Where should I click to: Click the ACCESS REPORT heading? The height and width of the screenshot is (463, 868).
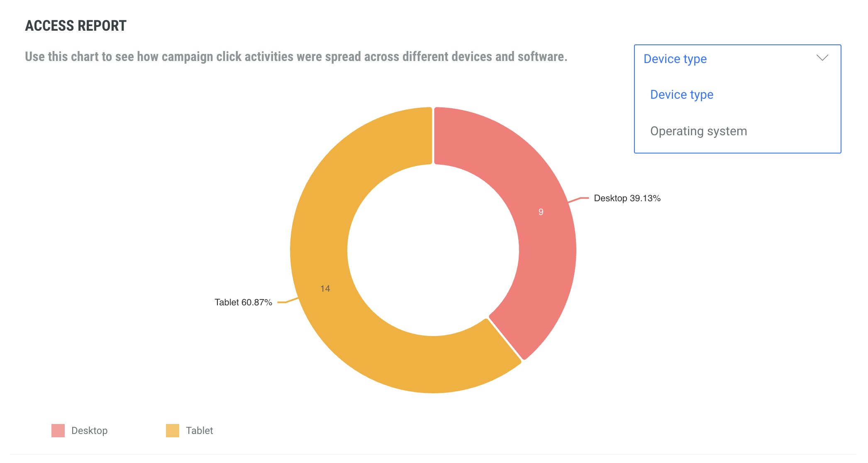[76, 26]
